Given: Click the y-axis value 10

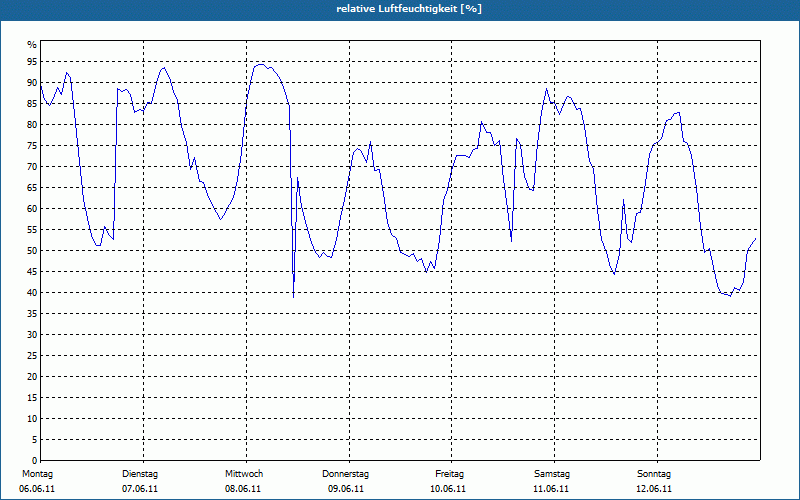Looking at the screenshot, I should click(x=32, y=418).
